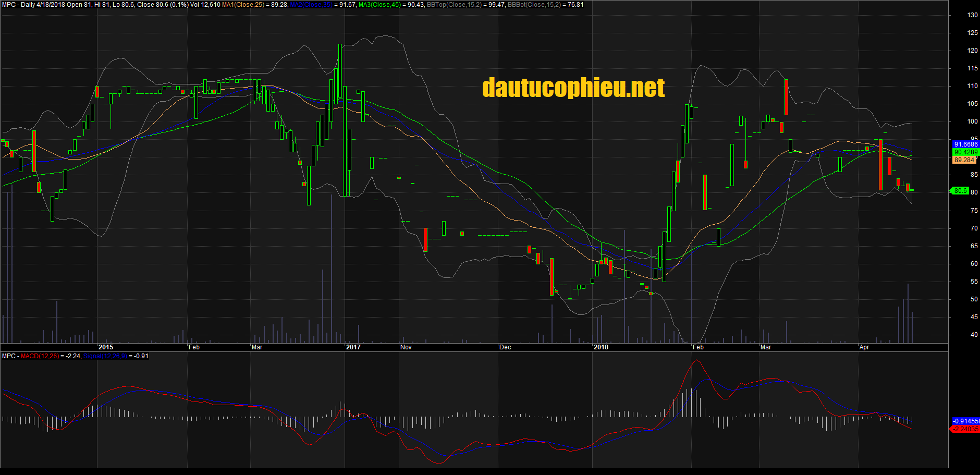
Task: Click the 125 price axis label
Action: [x=973, y=33]
